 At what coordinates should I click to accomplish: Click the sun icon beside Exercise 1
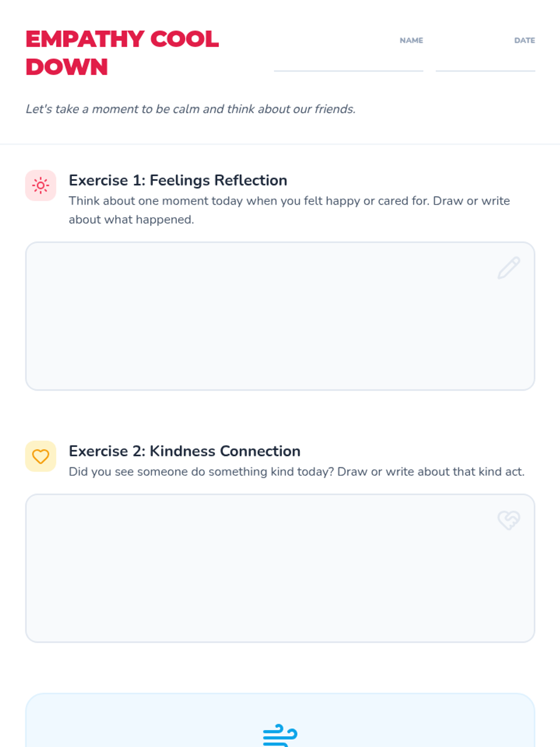pos(41,185)
